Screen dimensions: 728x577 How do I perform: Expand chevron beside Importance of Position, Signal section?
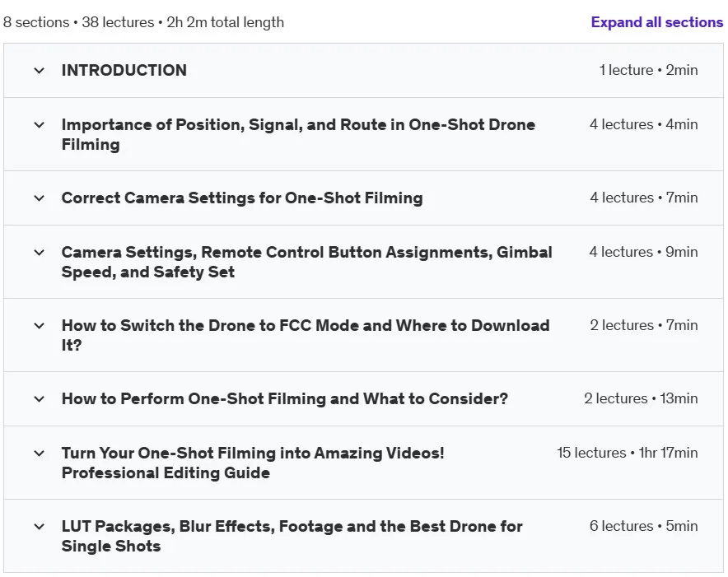(40, 125)
